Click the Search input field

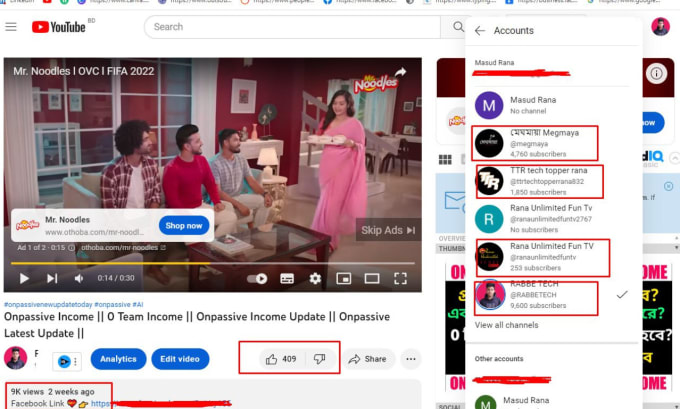click(293, 27)
